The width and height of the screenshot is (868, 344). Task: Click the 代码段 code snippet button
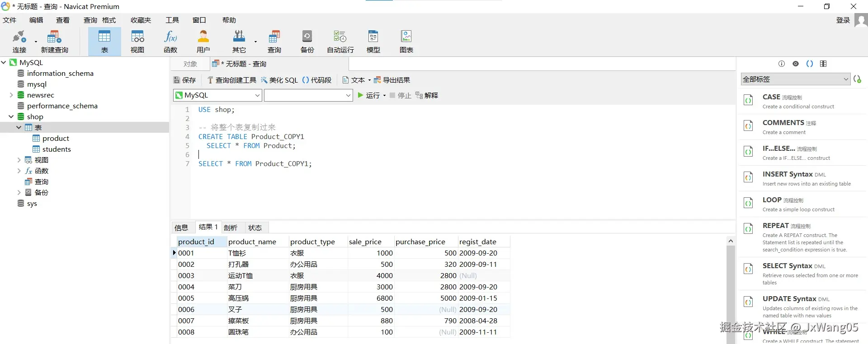click(316, 80)
